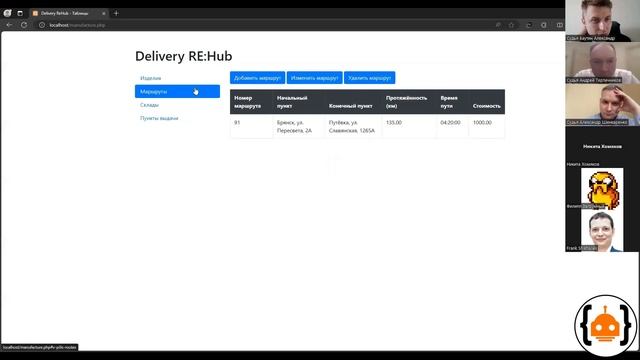
Task: Bookmark this page with star icon
Action: 511,25
